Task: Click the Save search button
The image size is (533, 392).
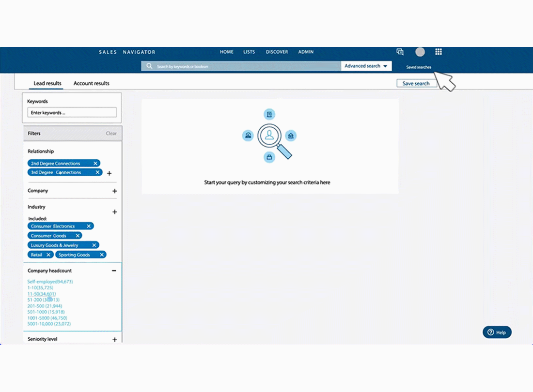Action: [x=416, y=83]
